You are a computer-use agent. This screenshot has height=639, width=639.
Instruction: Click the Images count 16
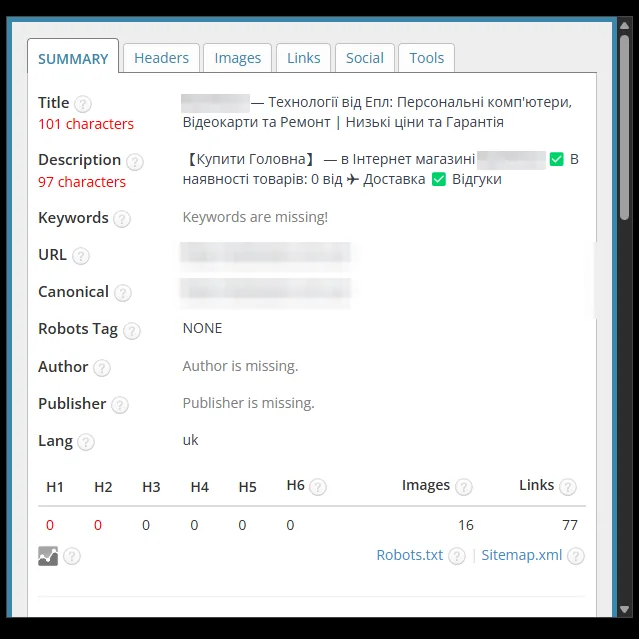pos(465,525)
